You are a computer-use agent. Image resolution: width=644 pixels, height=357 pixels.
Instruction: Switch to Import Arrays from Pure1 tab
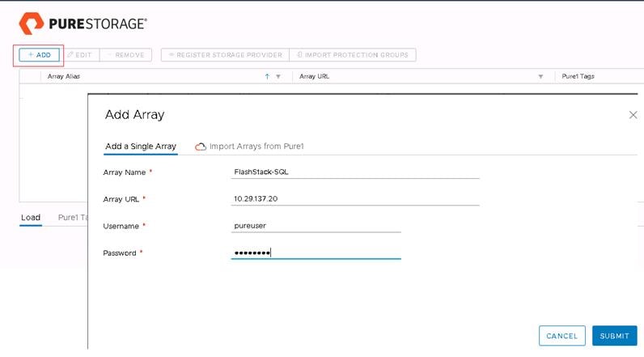click(249, 147)
